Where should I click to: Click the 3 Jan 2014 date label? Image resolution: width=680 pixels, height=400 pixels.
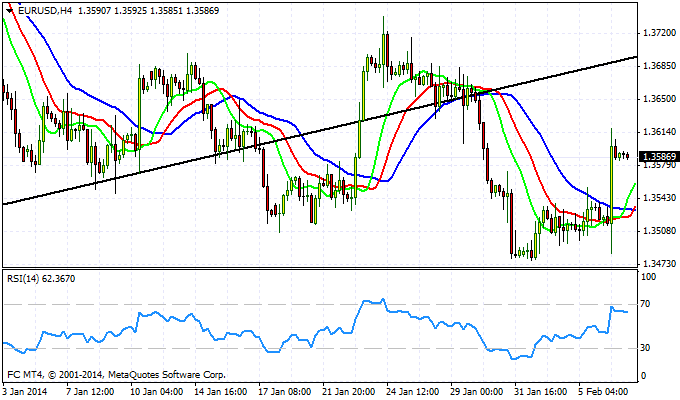point(25,392)
